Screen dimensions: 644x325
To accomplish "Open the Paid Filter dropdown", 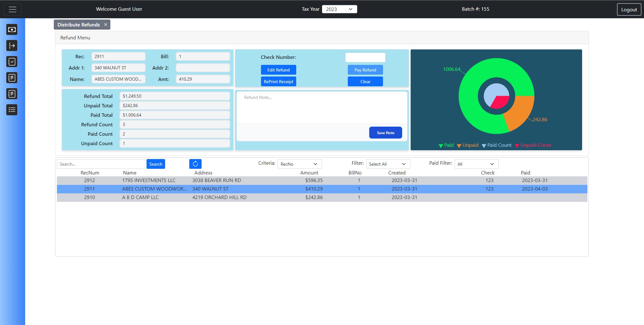I will point(476,164).
